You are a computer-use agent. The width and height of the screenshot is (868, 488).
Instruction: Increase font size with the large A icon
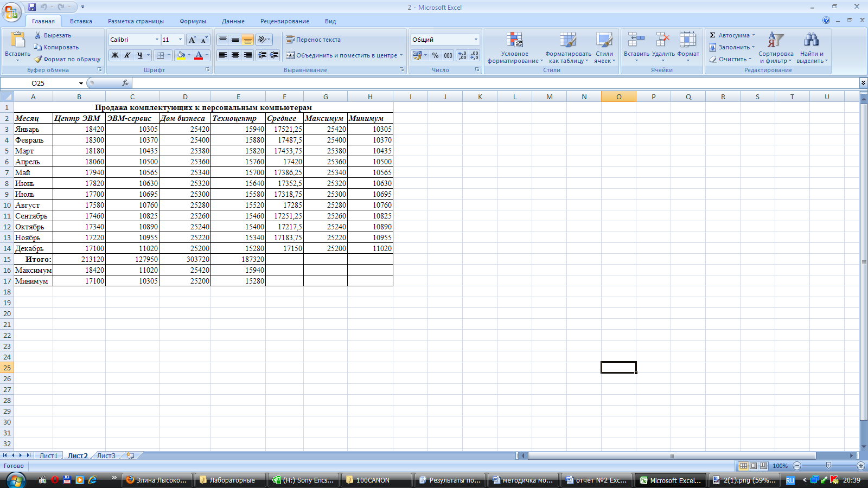(192, 40)
